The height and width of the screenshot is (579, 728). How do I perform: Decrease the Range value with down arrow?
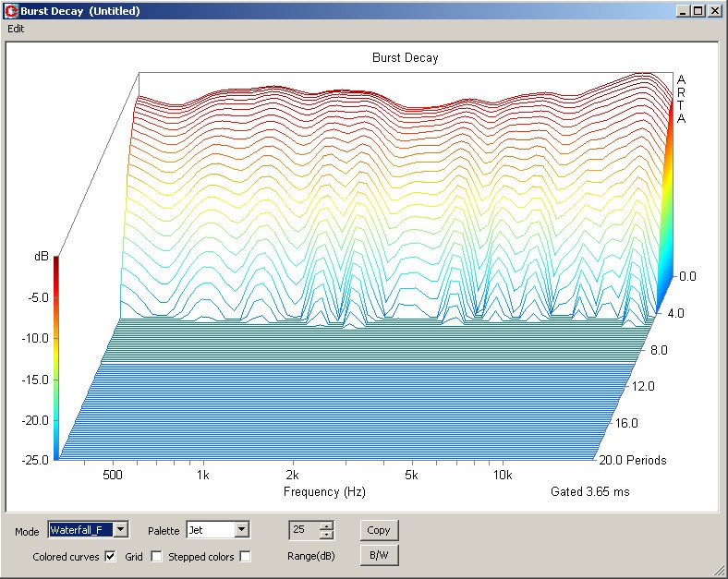[325, 535]
